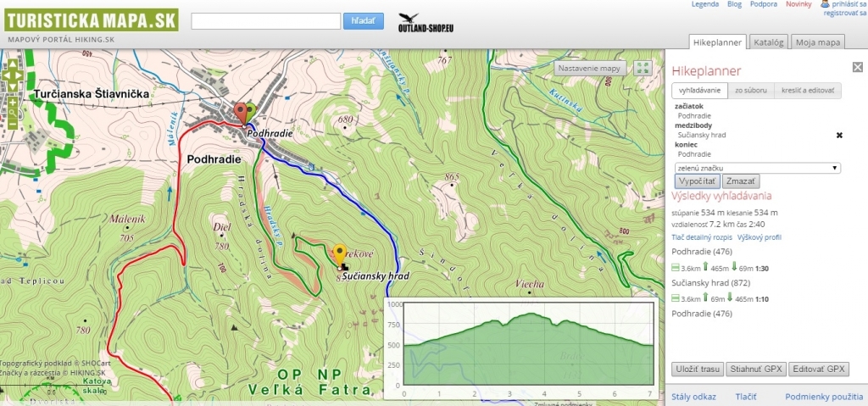Viewport: 868px width, 406px height.
Task: Open the Výškový profil link
Action: tap(759, 237)
